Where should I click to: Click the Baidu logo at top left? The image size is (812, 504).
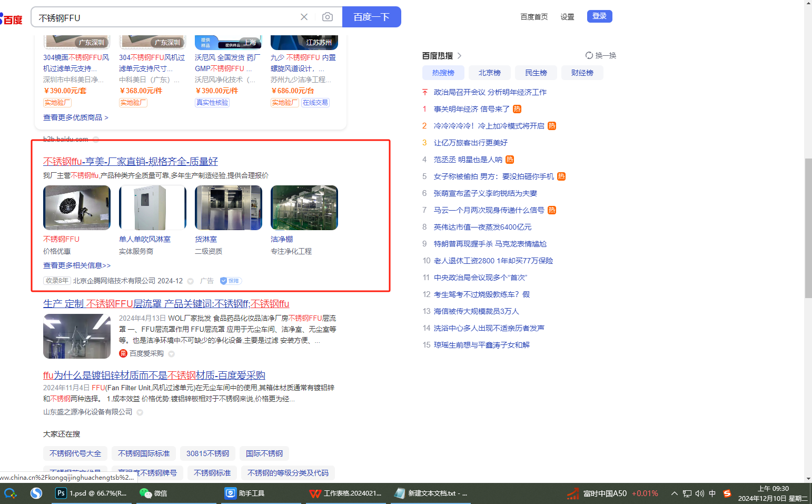(11, 19)
